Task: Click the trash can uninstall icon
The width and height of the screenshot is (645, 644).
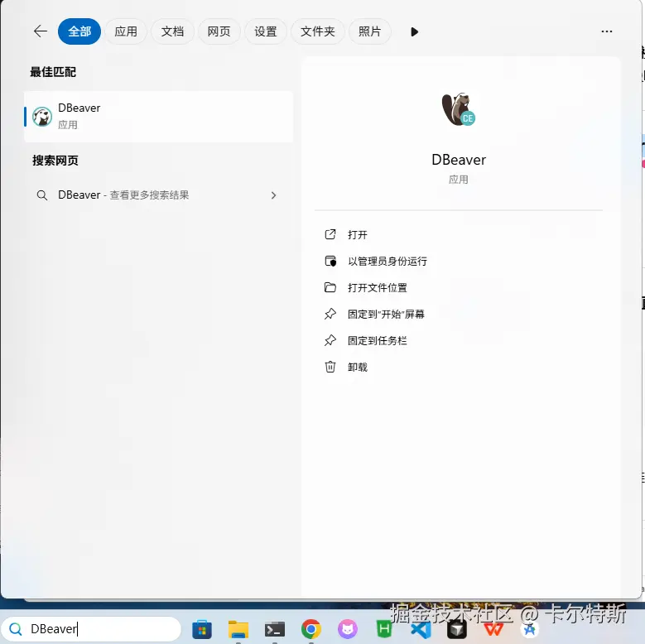Action: (330, 367)
